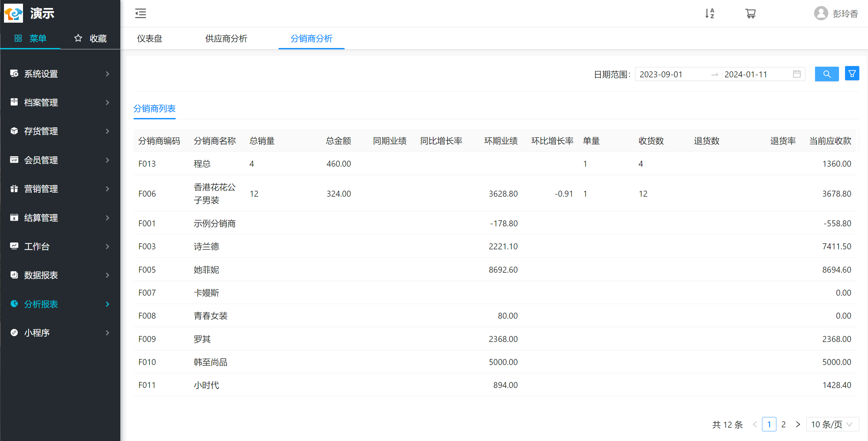Screen dimensions: 868x441
Task: Expand the 系统设置 menu chevron
Action: click(108, 73)
